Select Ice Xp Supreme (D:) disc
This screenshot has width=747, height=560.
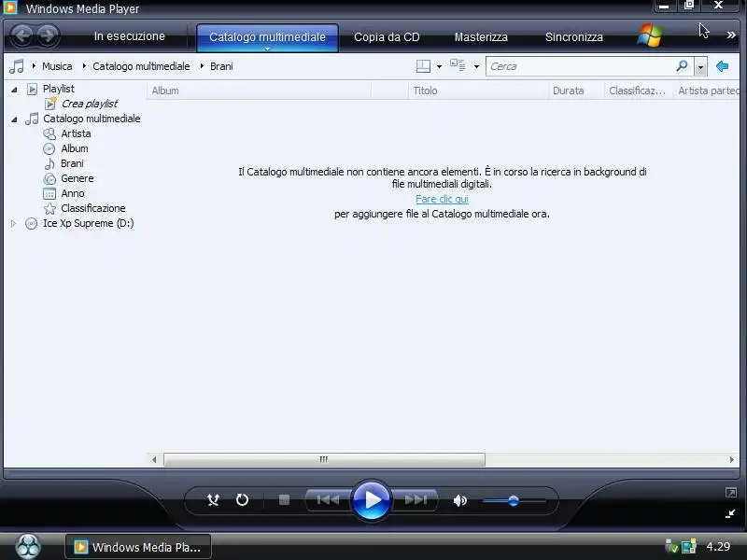click(x=88, y=223)
